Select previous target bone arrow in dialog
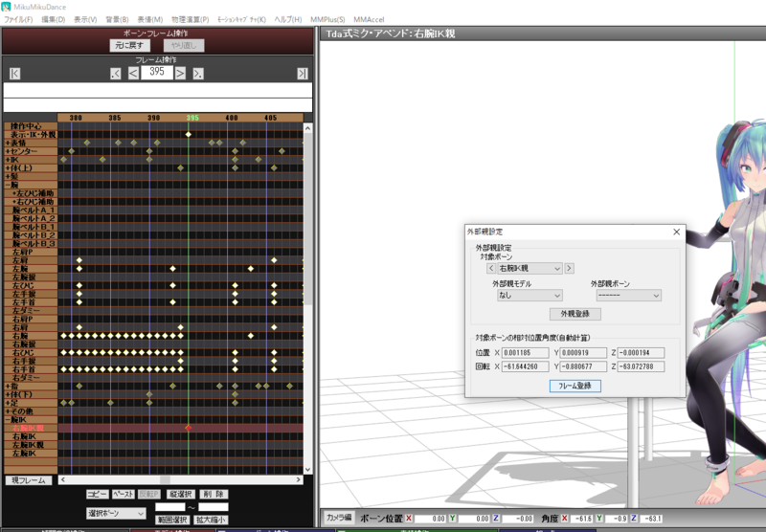766x532 pixels. click(491, 268)
